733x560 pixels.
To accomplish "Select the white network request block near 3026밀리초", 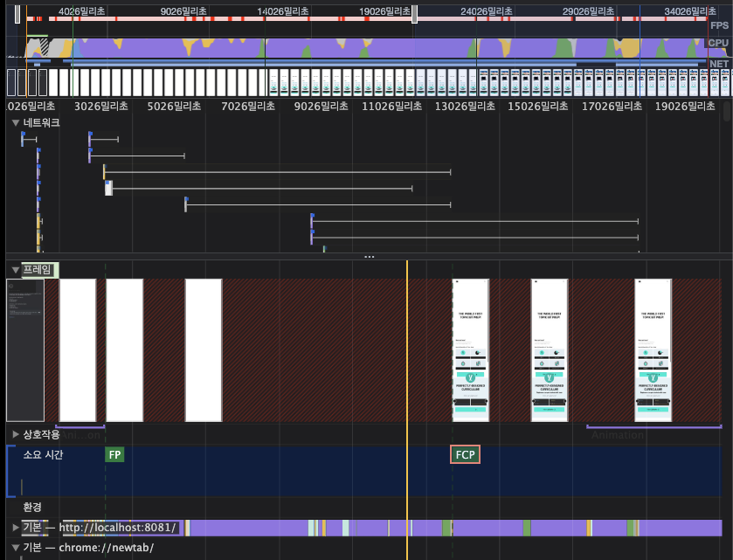I will (x=108, y=189).
